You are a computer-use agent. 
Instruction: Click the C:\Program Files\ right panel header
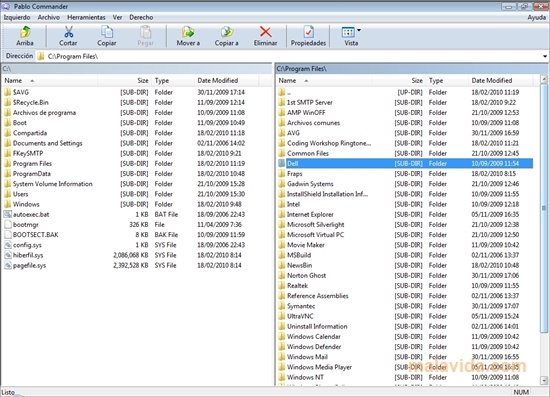pyautogui.click(x=411, y=68)
